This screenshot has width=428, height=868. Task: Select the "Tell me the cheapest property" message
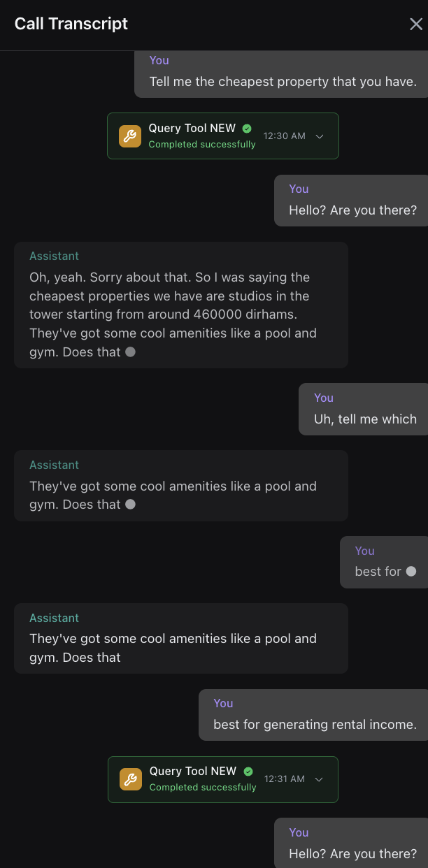click(283, 82)
